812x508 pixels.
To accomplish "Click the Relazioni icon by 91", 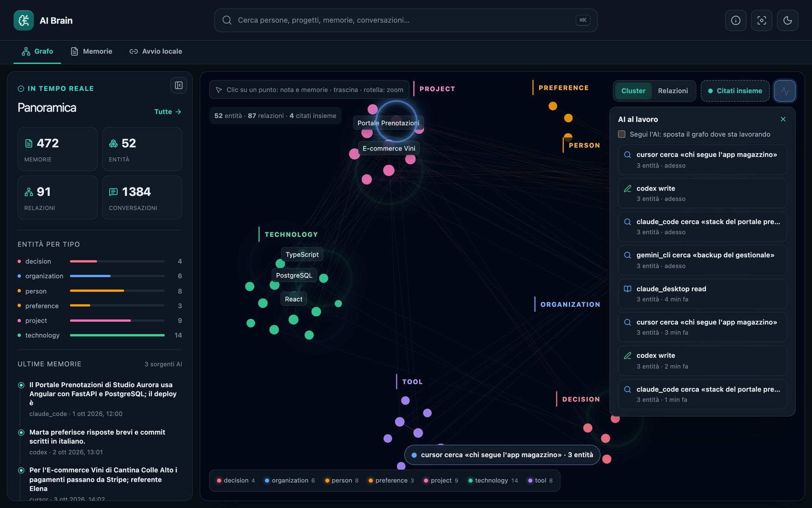I will (x=29, y=192).
